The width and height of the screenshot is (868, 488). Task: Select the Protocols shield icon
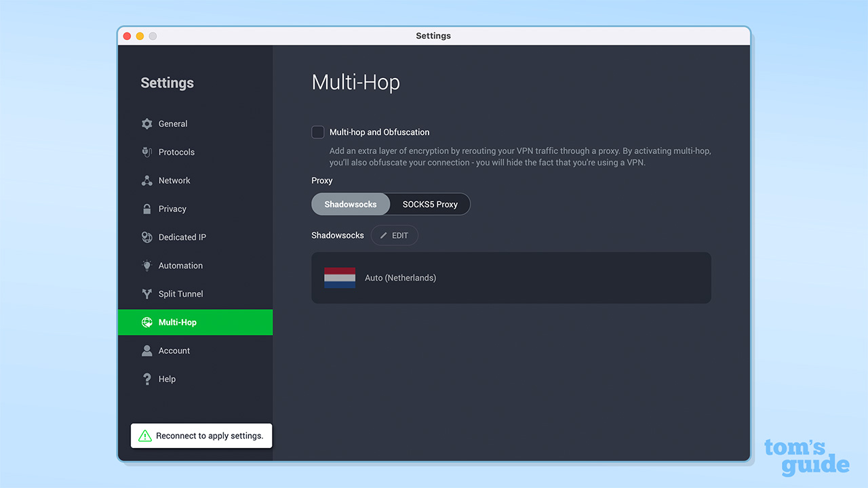point(146,152)
